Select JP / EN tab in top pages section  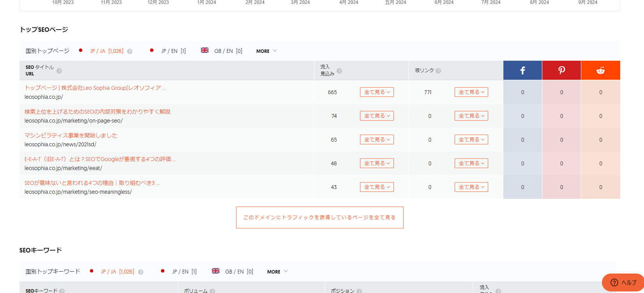tap(173, 51)
